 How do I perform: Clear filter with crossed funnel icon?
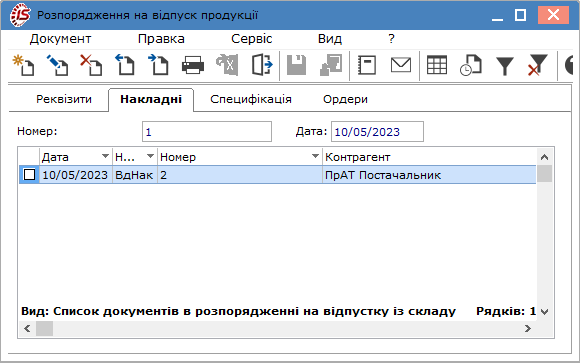tap(537, 65)
